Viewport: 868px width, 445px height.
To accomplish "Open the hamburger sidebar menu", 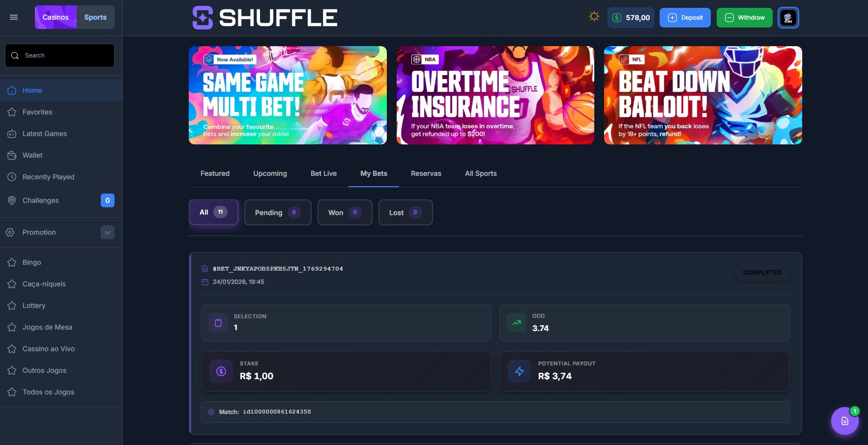I will point(14,17).
